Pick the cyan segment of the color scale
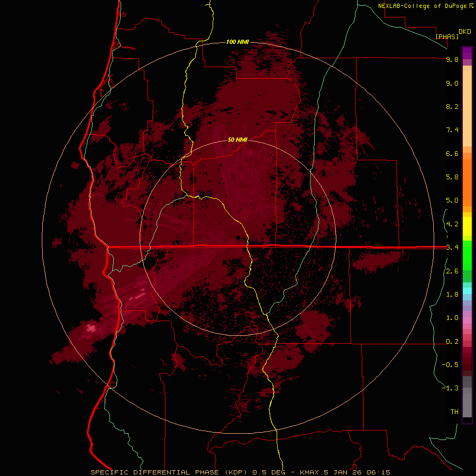The height and width of the screenshot is (476, 476). click(467, 291)
